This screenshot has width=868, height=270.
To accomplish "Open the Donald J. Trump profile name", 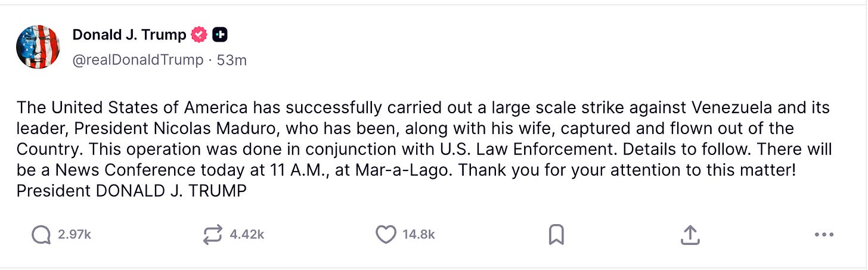I will tap(129, 35).
